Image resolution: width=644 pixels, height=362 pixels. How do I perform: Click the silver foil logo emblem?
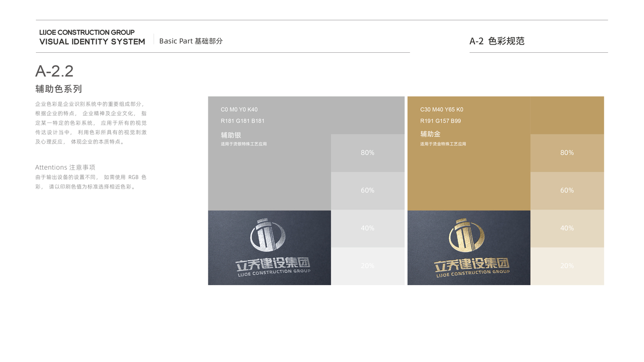(x=267, y=235)
